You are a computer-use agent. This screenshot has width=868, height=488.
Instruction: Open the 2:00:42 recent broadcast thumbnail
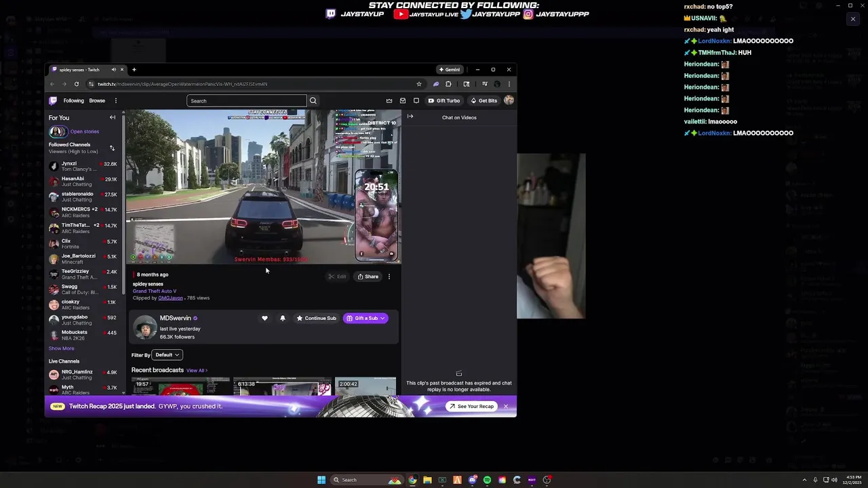[x=366, y=386]
